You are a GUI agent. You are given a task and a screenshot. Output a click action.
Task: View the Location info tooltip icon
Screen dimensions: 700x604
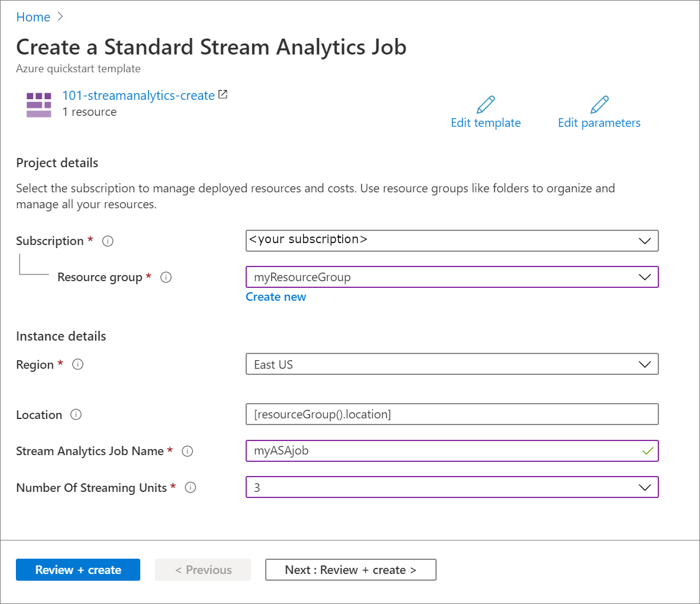pos(76,414)
